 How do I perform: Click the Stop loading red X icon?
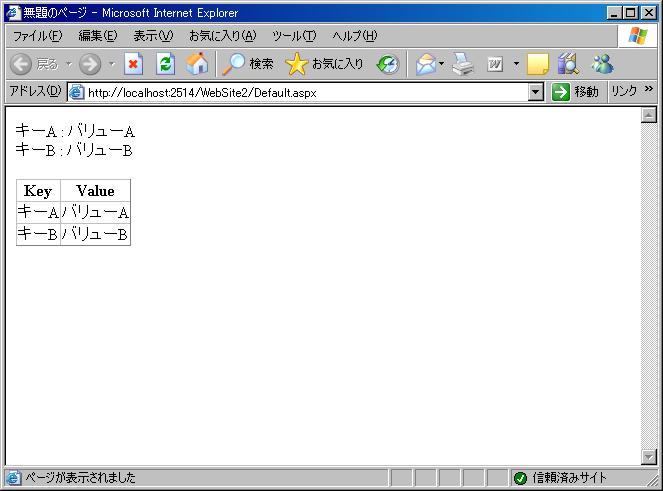pos(134,64)
